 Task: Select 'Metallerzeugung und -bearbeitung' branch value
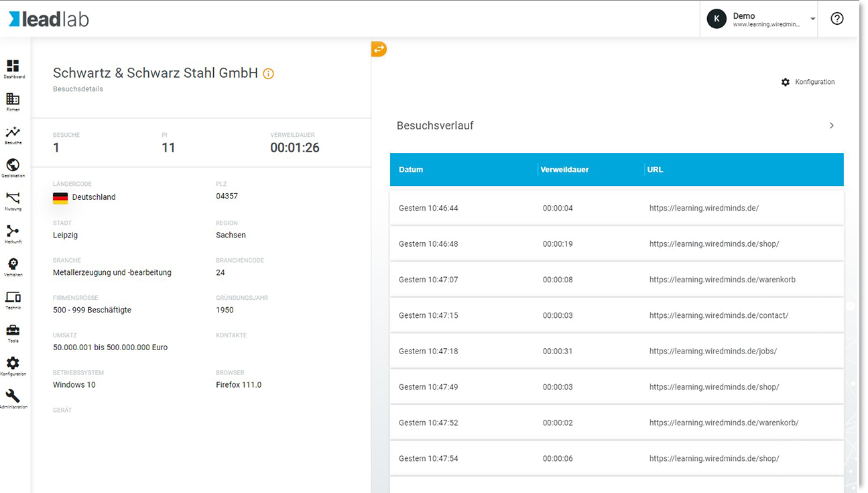(112, 273)
